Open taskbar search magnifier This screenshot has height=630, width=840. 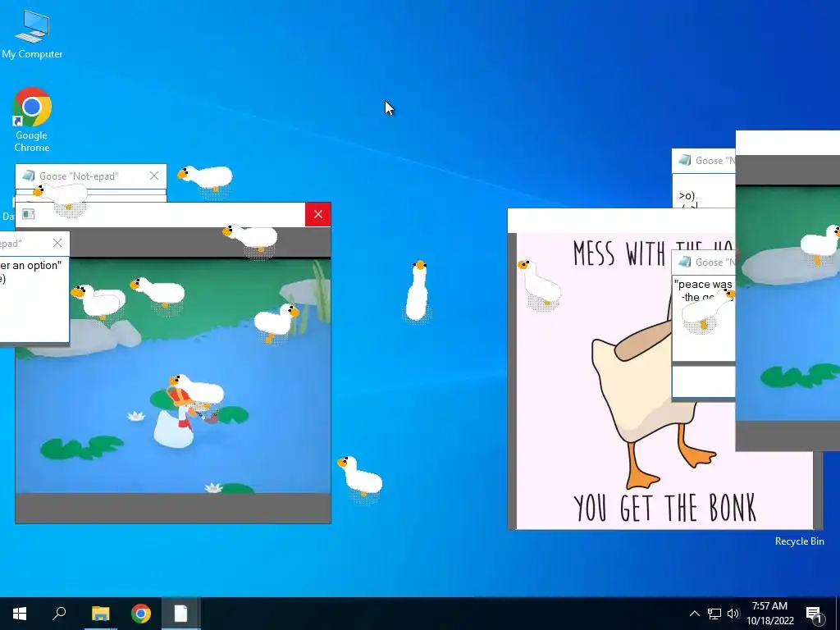[59, 614]
